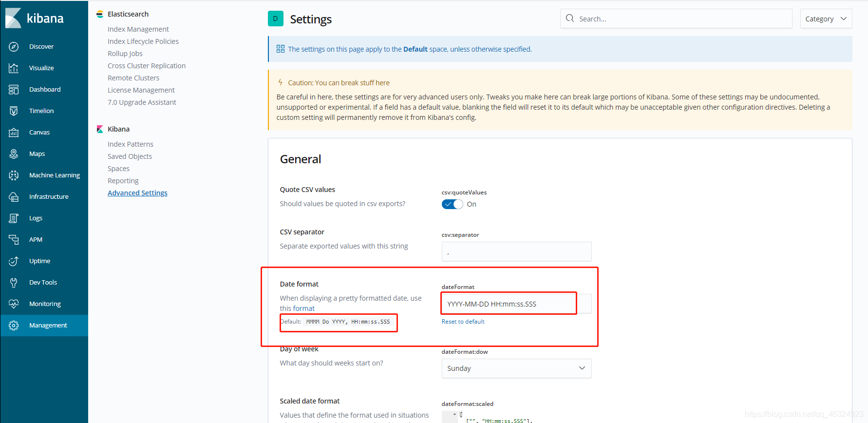Open Advanced Settings link
The image size is (868, 423).
point(137,193)
